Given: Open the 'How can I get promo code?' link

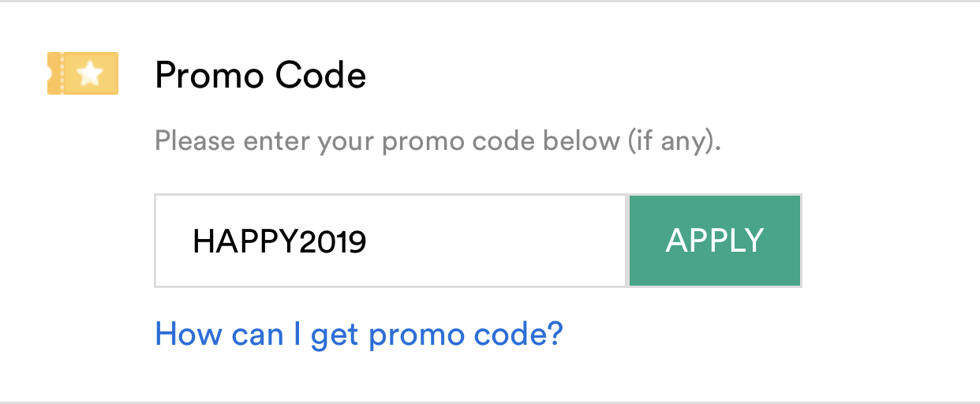Looking at the screenshot, I should point(359,335).
